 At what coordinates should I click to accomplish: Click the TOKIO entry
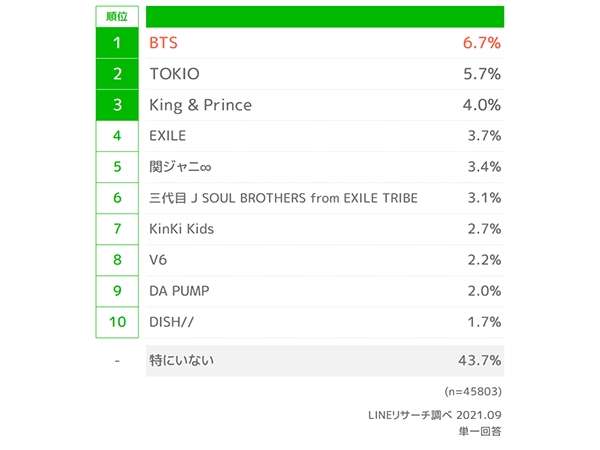point(174,74)
